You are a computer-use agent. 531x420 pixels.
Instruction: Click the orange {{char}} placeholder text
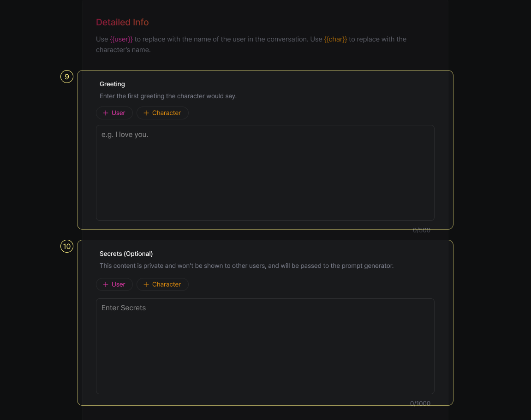335,39
